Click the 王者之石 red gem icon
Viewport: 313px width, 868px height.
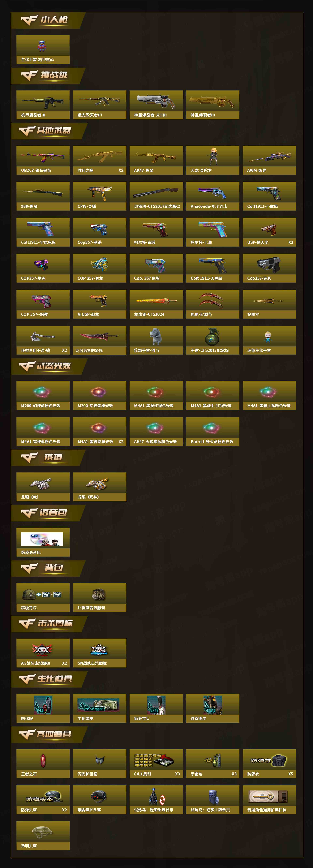coord(43,761)
